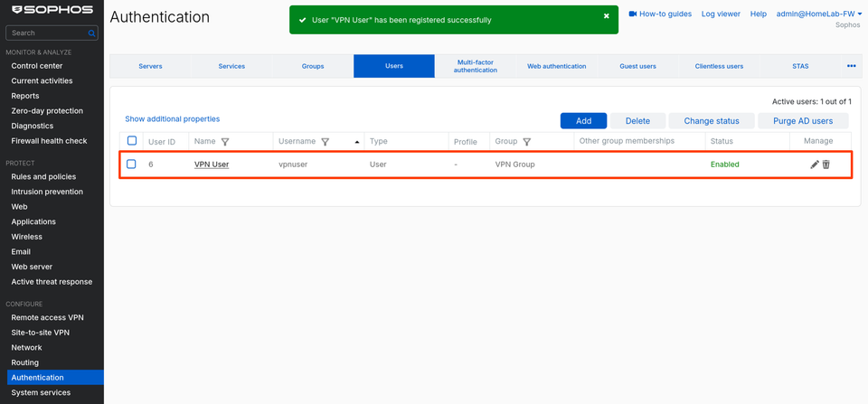Viewport: 868px width, 404px height.
Task: Click the Type column header
Action: click(x=379, y=141)
